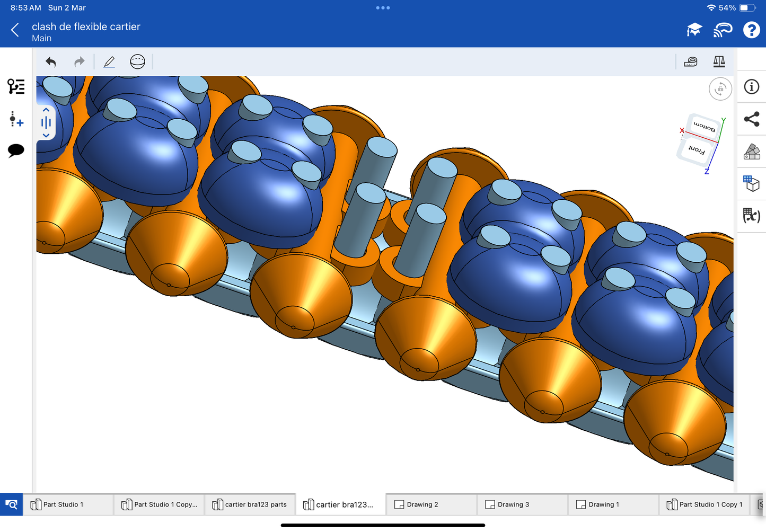Click the Front face of view cube
Image resolution: width=766 pixels, height=532 pixels.
coord(696,150)
